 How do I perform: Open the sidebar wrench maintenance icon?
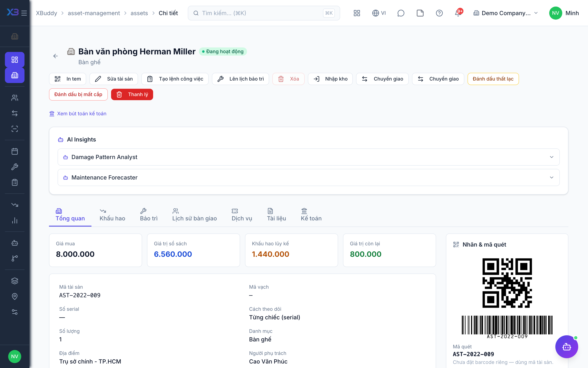click(x=14, y=167)
